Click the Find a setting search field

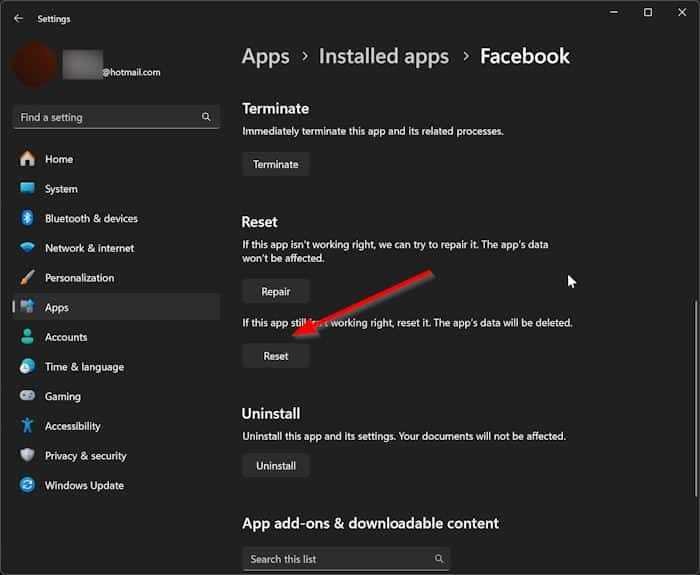(x=116, y=117)
